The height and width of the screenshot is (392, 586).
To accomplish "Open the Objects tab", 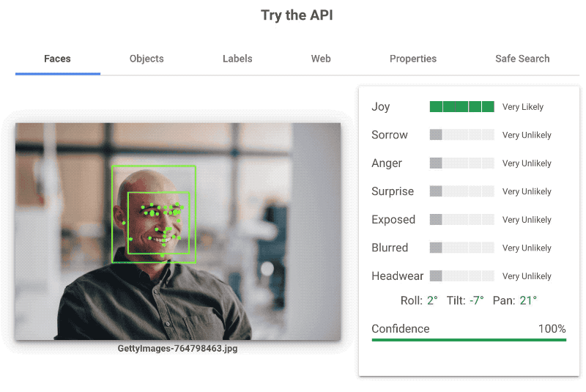I will [x=146, y=59].
